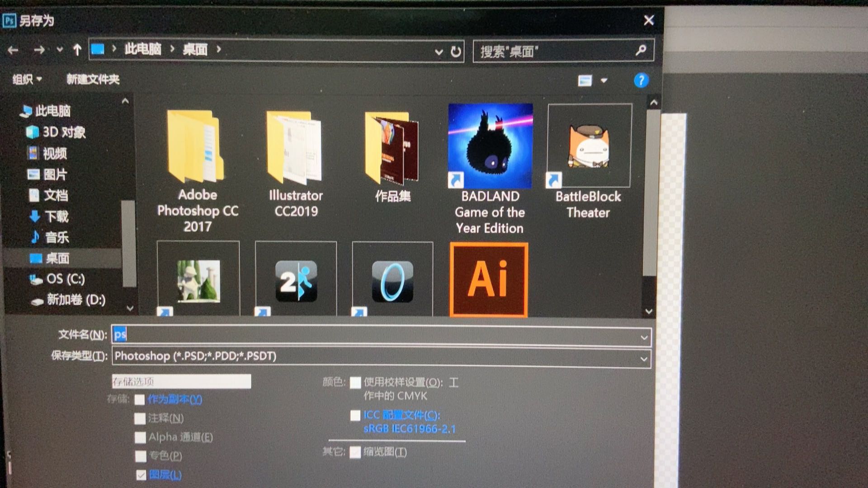Click the 新建文件夹 (New Folder) button
This screenshot has height=488, width=868.
93,80
